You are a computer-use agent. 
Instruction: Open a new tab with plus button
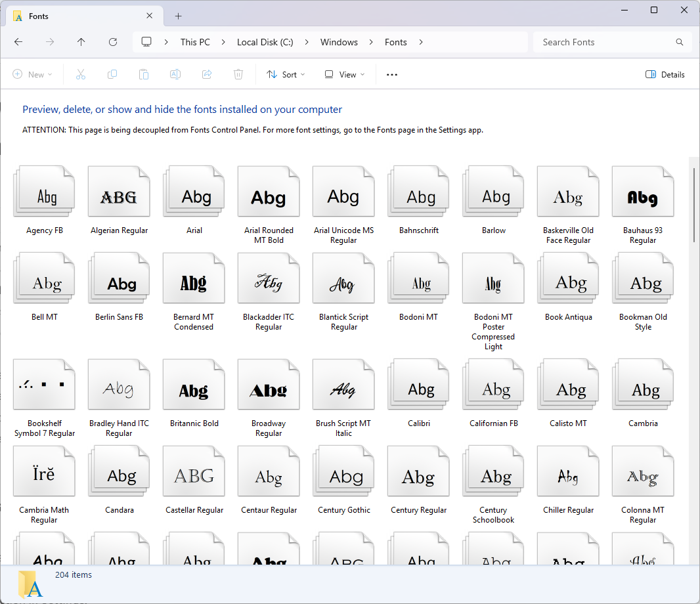coord(178,16)
